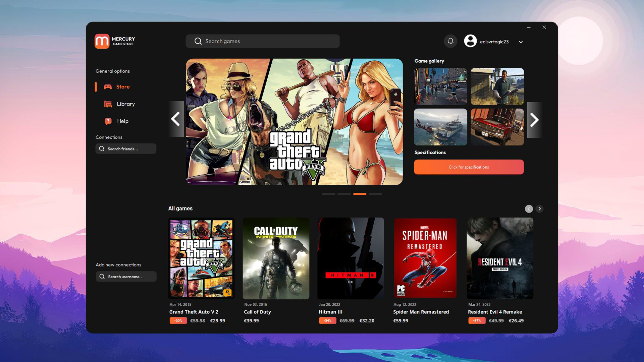Select the second carousel indicator dash
644x362 pixels.
[344, 194]
